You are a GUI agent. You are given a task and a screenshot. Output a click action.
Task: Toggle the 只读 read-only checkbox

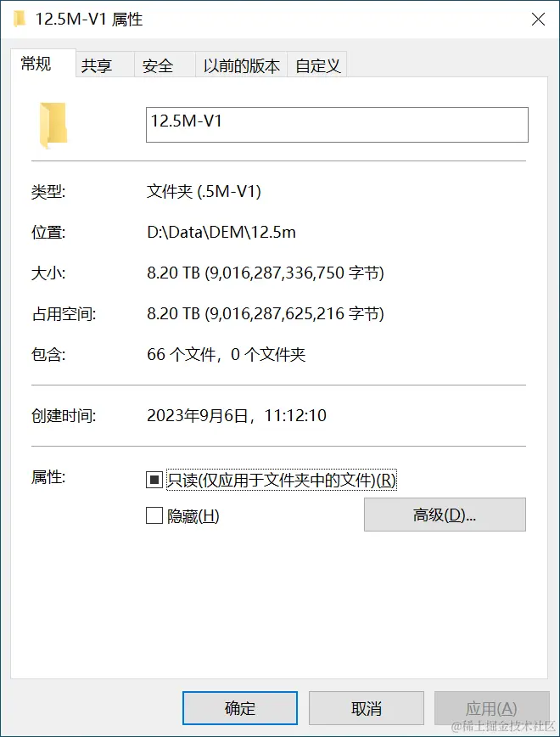click(154, 480)
